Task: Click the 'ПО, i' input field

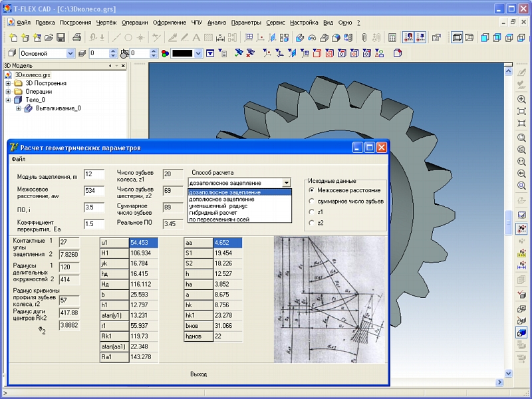Action: 94,207
